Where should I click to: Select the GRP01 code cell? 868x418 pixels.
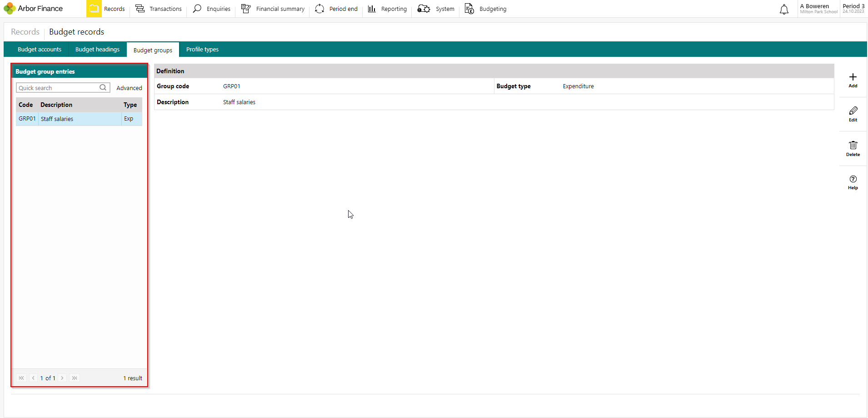tap(27, 119)
